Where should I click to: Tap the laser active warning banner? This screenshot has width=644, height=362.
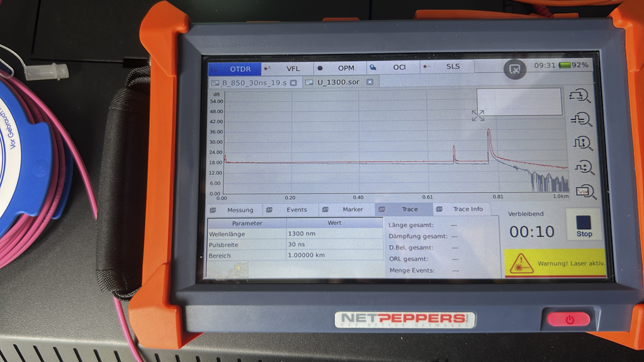[x=555, y=263]
